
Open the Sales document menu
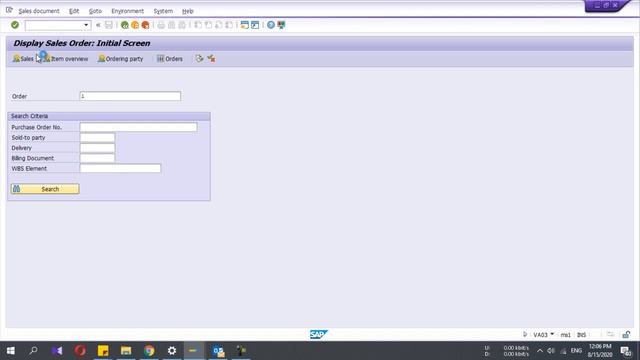click(x=39, y=11)
